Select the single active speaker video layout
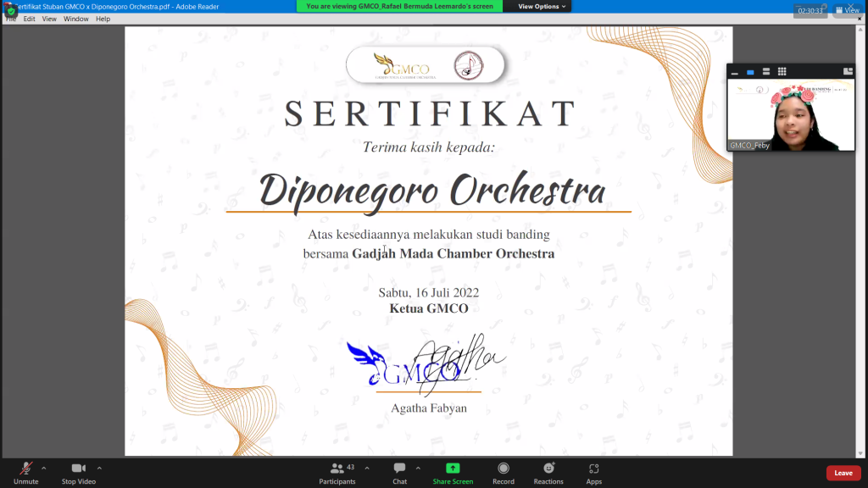 [x=750, y=72]
